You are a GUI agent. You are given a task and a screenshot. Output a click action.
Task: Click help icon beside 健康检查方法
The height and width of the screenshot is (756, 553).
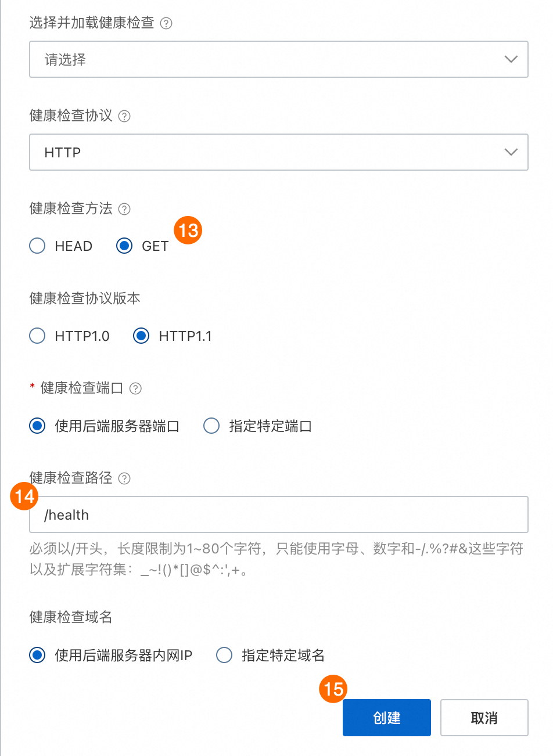click(x=124, y=209)
